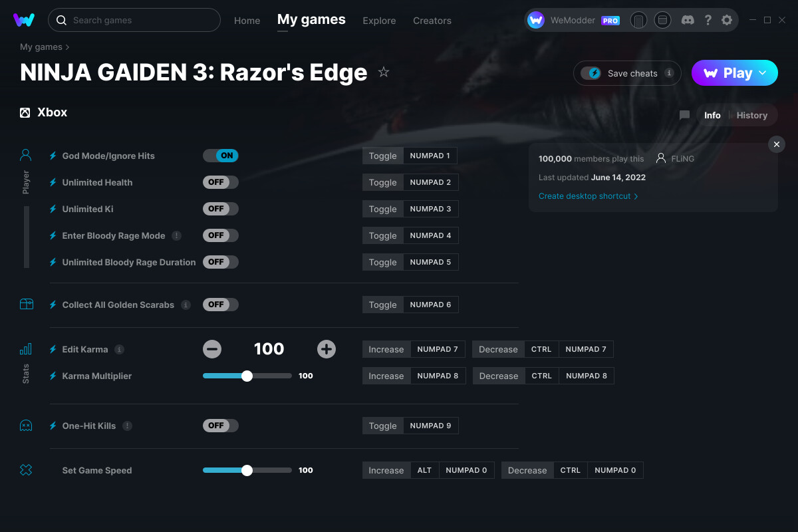798x532 pixels.
Task: Click info icon next to Enter Bloody Rage Mode
Action: click(176, 235)
